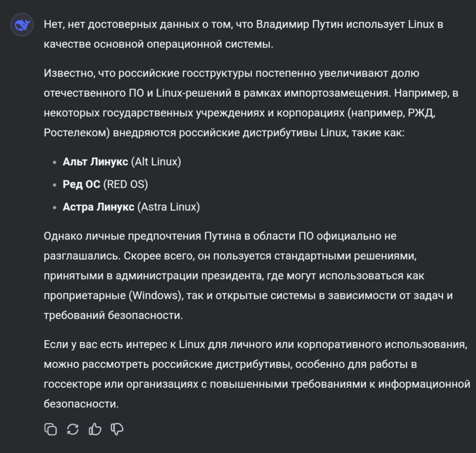Copy the response with the copy icon
The height and width of the screenshot is (453, 476).
[50, 429]
